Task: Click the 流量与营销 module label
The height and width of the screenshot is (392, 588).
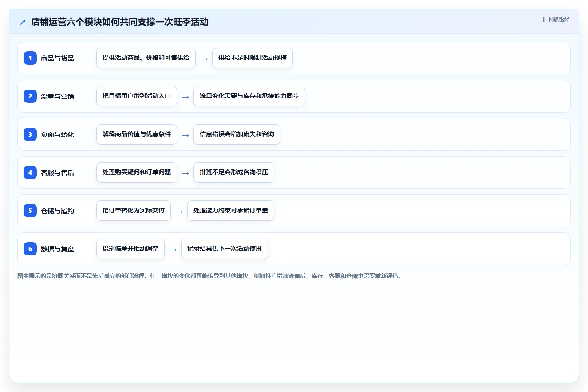Action: pyautogui.click(x=57, y=96)
